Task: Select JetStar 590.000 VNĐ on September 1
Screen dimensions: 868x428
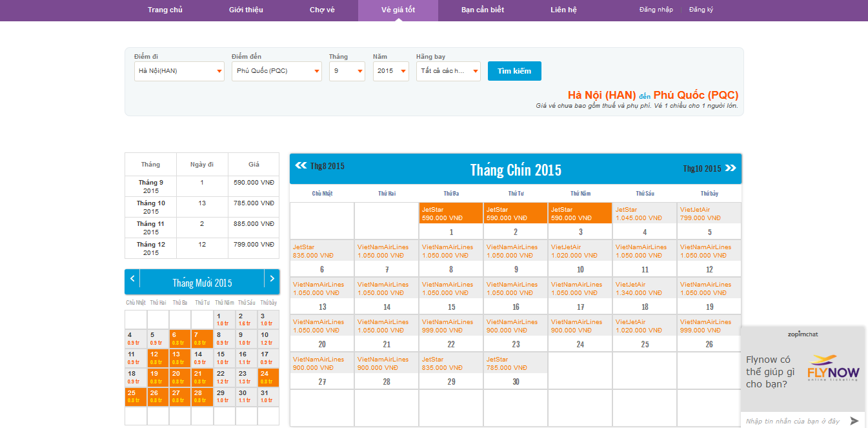Action: (451, 214)
